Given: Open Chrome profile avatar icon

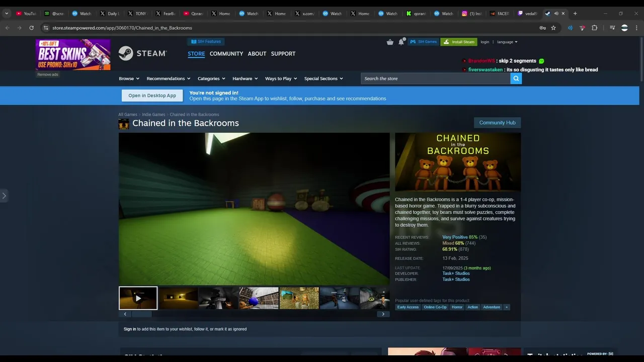Looking at the screenshot, I should [x=624, y=28].
